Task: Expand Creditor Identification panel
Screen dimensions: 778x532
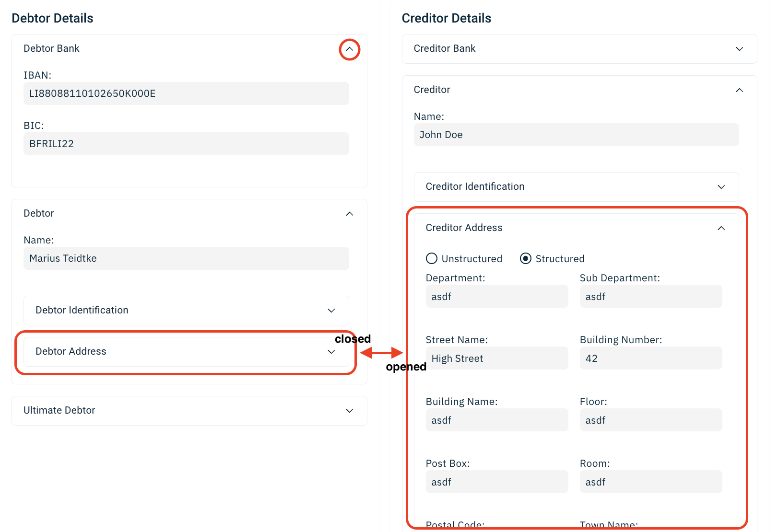Action: click(x=721, y=187)
